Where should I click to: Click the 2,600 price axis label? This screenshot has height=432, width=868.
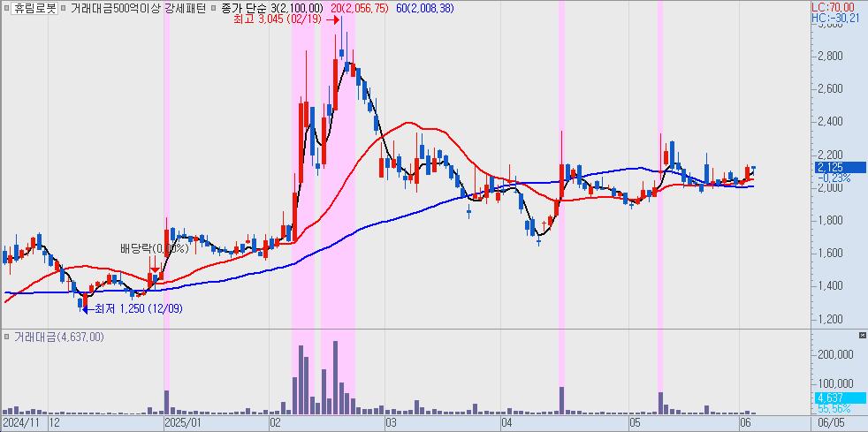click(x=830, y=88)
